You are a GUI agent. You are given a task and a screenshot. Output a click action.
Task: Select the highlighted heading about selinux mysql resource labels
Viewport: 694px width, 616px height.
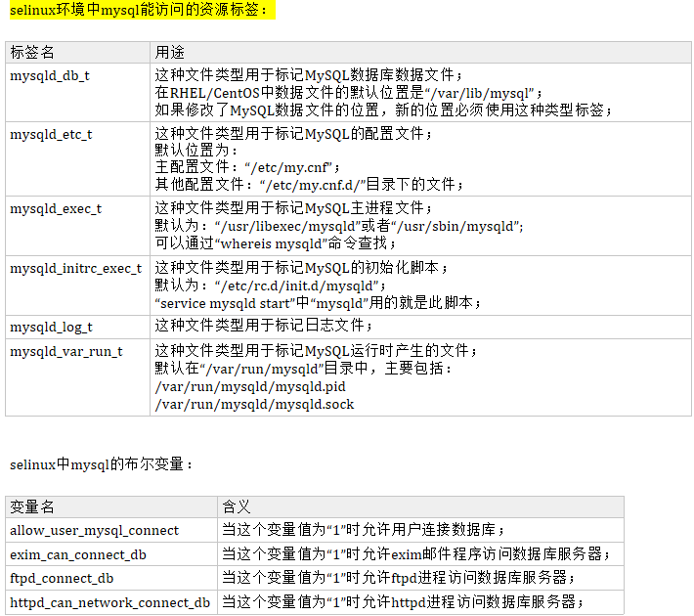[x=143, y=10]
